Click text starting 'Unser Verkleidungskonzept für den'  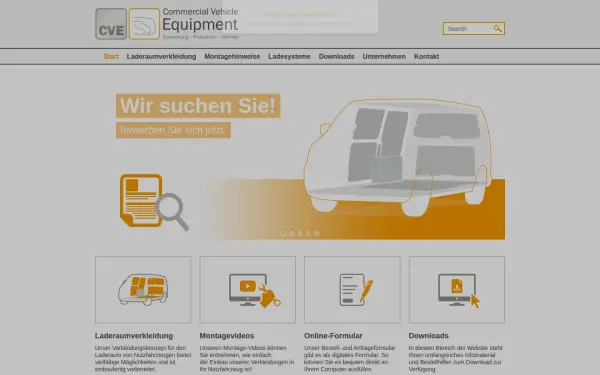point(143,359)
